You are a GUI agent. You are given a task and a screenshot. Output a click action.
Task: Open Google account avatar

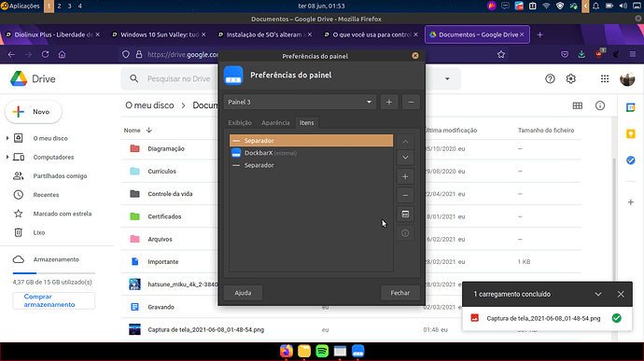click(627, 79)
